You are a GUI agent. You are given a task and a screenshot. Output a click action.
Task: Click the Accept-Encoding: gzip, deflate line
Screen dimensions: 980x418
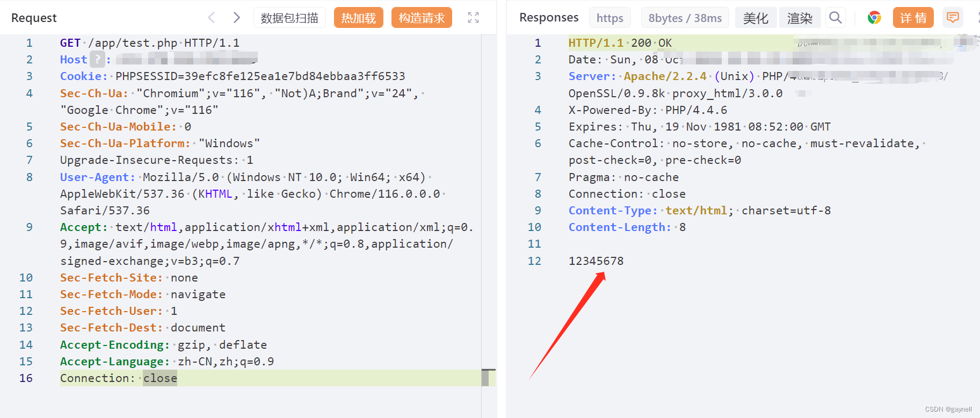click(x=163, y=344)
